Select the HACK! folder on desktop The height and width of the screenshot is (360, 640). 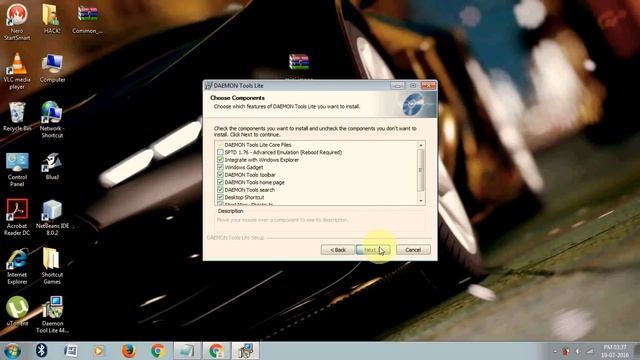[x=52, y=19]
